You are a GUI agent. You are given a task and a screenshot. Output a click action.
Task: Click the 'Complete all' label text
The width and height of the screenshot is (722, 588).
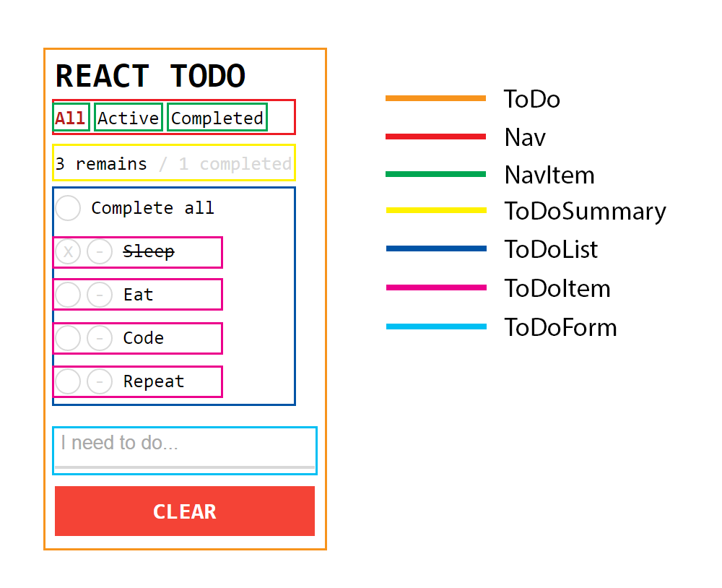point(152,208)
